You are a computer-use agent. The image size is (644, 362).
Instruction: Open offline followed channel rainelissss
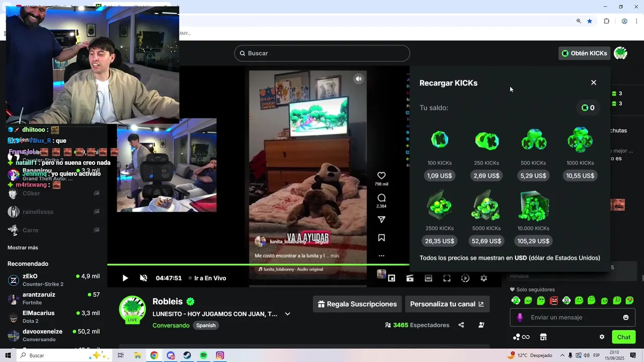coord(53,212)
